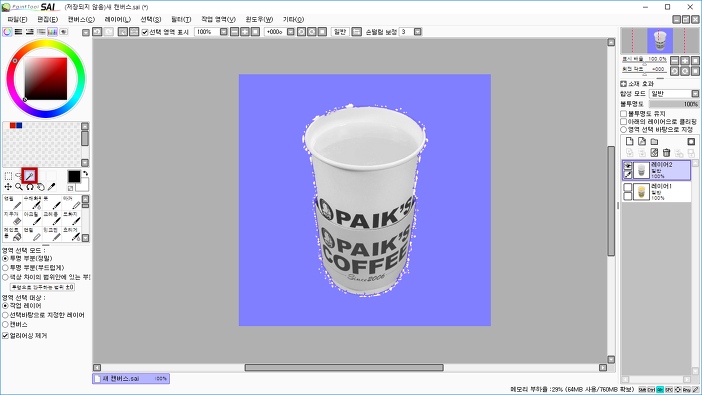Image resolution: width=702 pixels, height=395 pixels.
Task: Click the Undo arrow button
Action: tap(97, 32)
